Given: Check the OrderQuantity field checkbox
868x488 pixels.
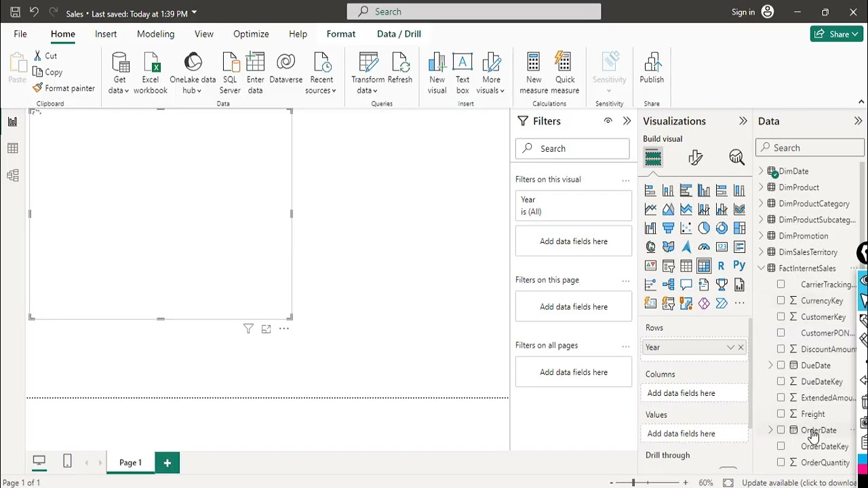Looking at the screenshot, I should click(781, 462).
